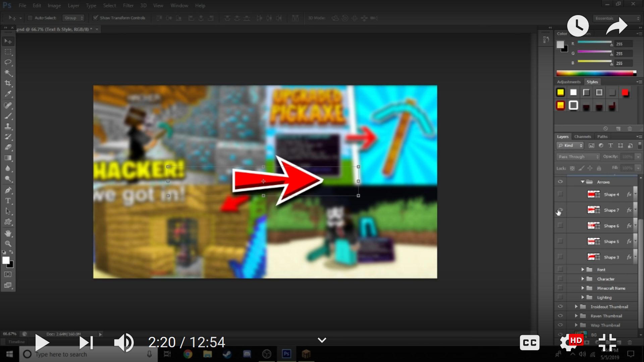
Task: Toggle closed captions CC button
Action: [x=530, y=342]
